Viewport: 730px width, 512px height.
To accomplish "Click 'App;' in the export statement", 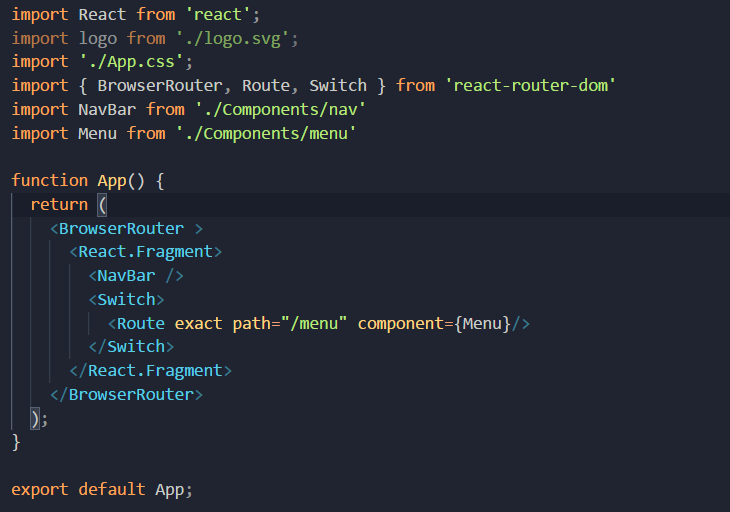I will pyautogui.click(x=174, y=490).
